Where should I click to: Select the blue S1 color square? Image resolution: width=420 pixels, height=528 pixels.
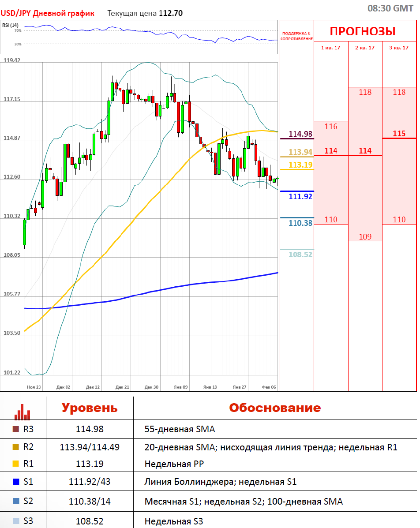tap(16, 482)
